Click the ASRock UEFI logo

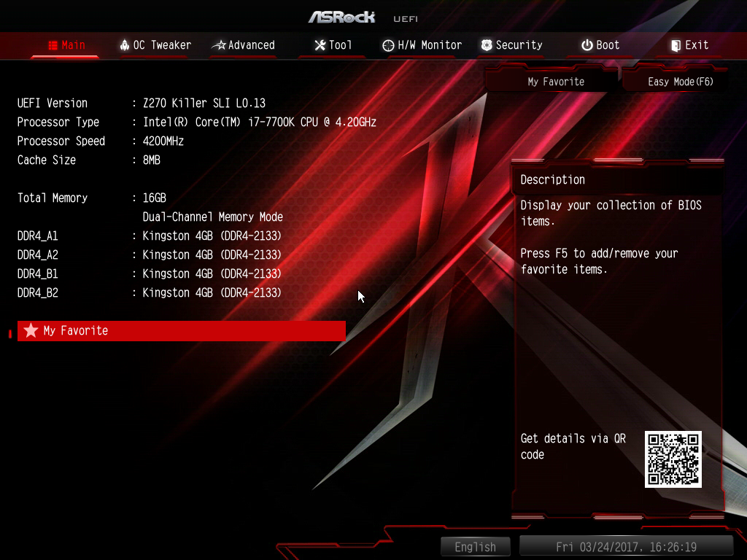(363, 17)
